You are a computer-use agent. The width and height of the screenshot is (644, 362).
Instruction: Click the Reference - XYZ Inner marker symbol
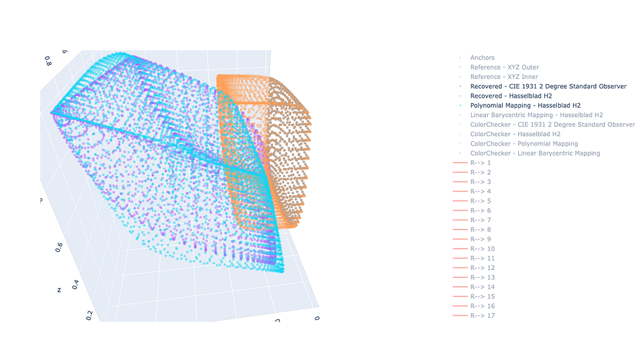point(459,77)
